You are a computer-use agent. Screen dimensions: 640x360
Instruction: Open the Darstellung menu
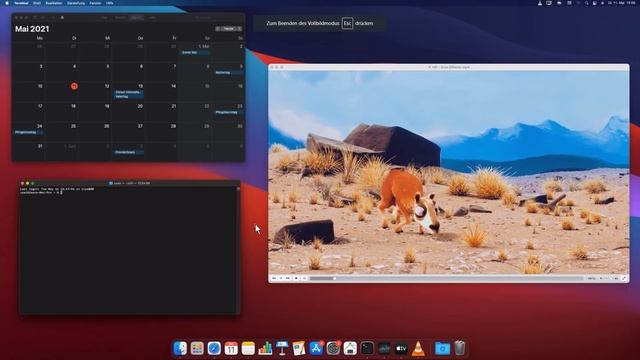coord(76,3)
